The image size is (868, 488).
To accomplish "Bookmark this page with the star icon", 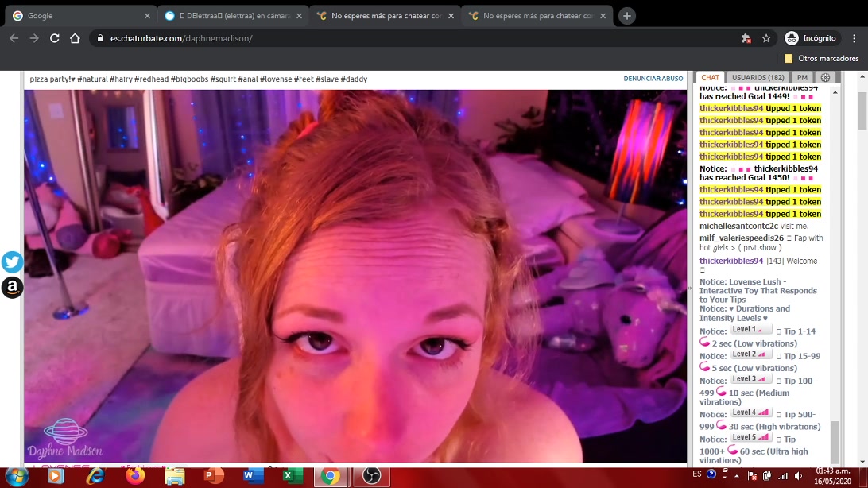I will click(766, 38).
